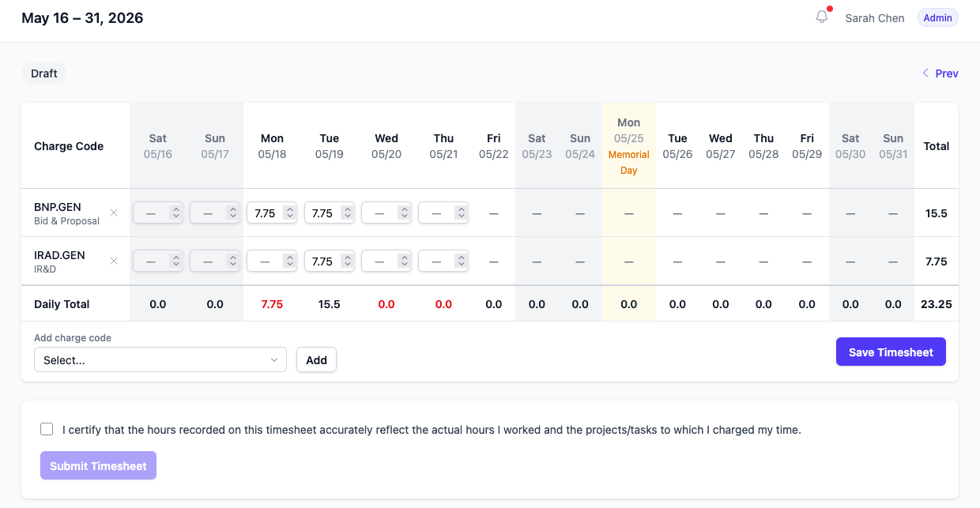Click the Fri 05/29 column header
Viewport: 980px width, 508px height.
807,146
